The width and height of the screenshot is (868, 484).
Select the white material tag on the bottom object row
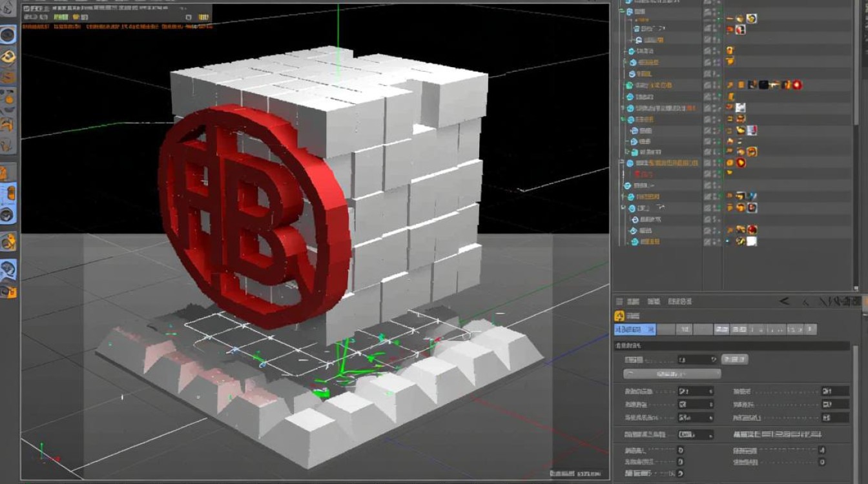point(752,241)
